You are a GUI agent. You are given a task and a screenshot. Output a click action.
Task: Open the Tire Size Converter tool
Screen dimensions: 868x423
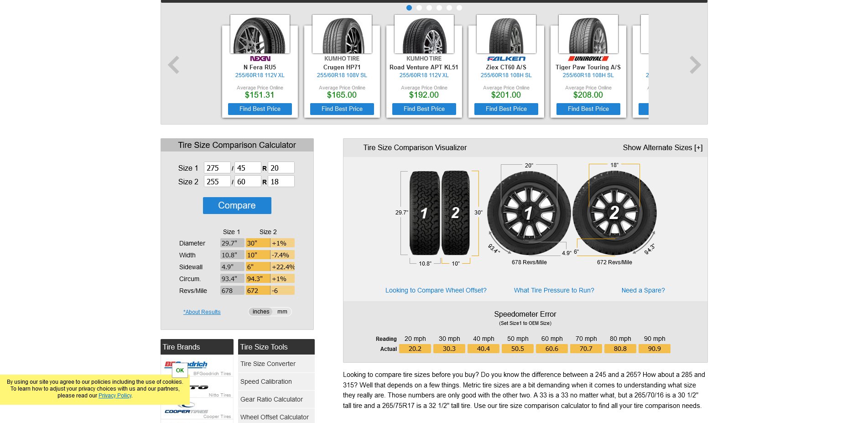click(268, 364)
